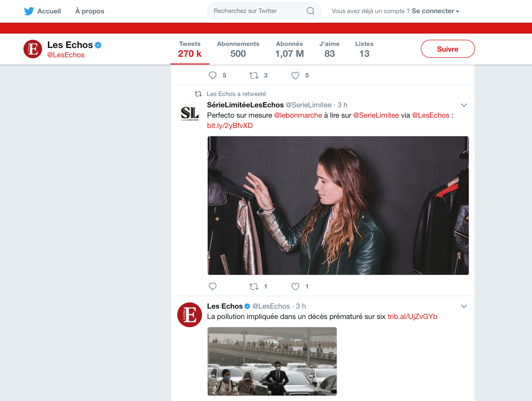Expand the SérieLimitée tweet options chevron
The height and width of the screenshot is (401, 532).
(x=464, y=105)
